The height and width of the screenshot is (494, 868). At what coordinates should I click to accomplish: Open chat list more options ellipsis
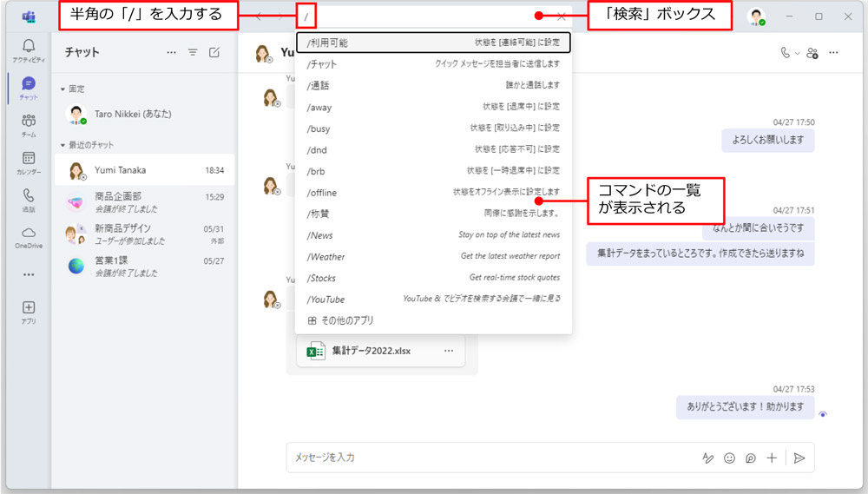click(x=172, y=52)
